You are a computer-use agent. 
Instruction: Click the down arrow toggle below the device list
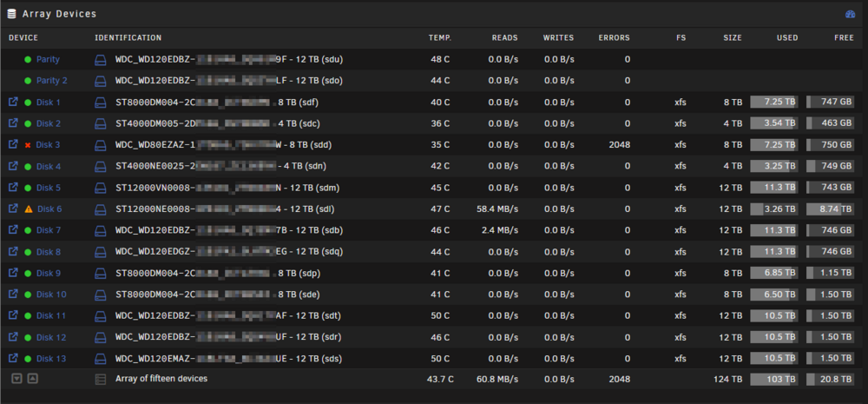click(x=16, y=379)
